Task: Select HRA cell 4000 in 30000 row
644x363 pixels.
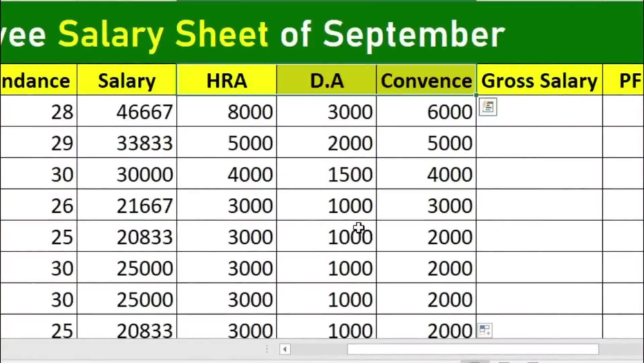Action: (227, 173)
